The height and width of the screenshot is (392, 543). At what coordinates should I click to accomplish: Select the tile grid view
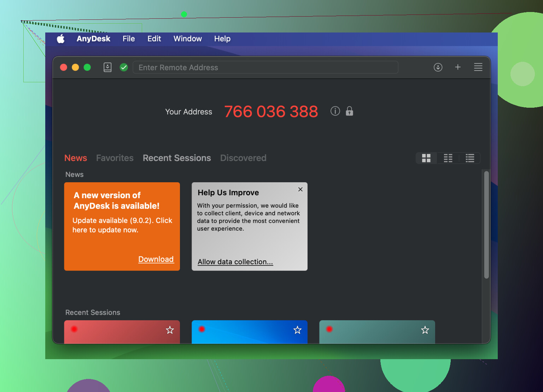(x=426, y=158)
